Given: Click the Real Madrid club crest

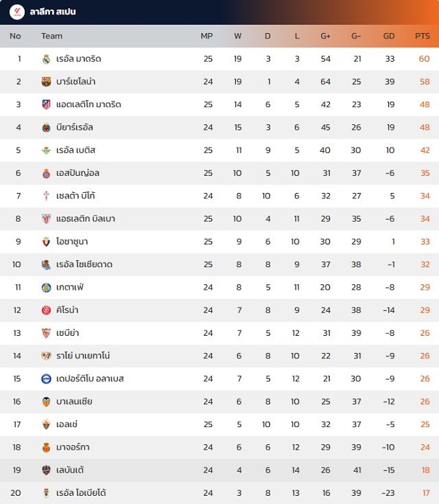Looking at the screenshot, I should tap(46, 59).
